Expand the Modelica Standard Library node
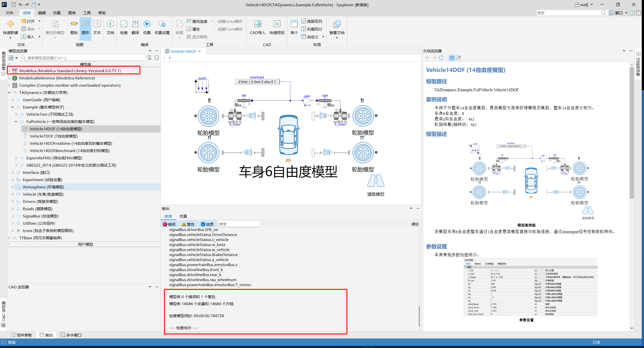Screen dimensions: 644x348 [x=9, y=71]
